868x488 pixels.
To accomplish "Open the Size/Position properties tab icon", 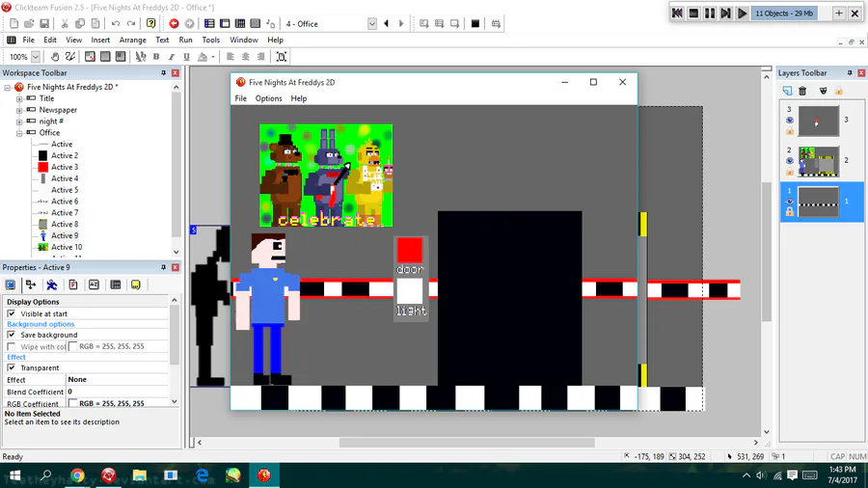I will 31,285.
